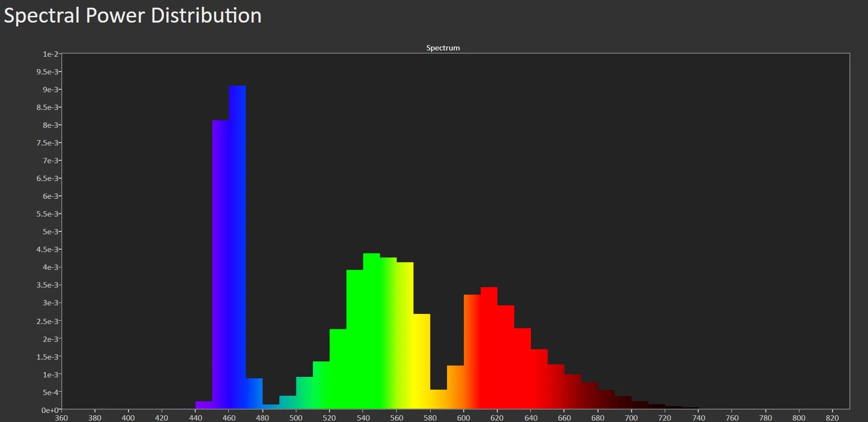
Task: Click the 600 wavelength x-axis label
Action: tap(463, 418)
